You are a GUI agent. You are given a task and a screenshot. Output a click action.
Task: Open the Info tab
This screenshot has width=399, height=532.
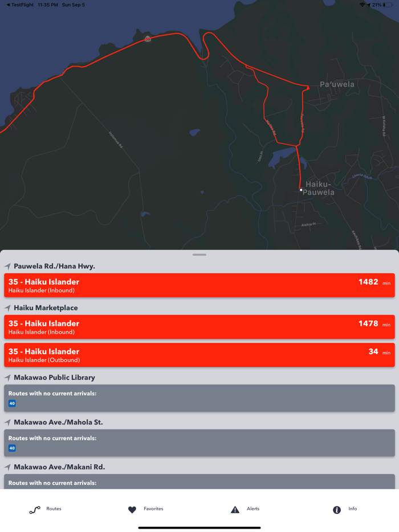[345, 509]
